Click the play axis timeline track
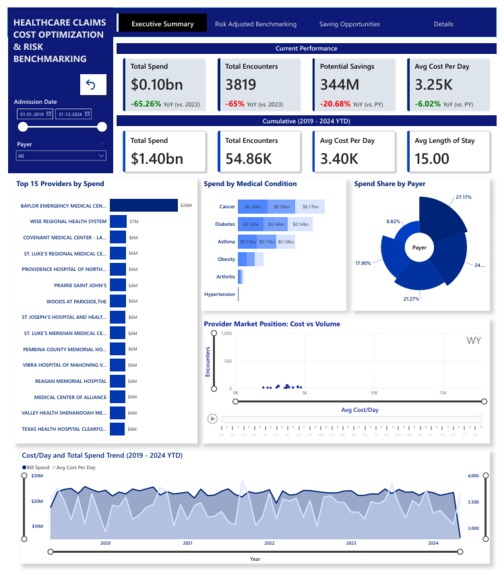The width and height of the screenshot is (500, 573). pos(351,419)
